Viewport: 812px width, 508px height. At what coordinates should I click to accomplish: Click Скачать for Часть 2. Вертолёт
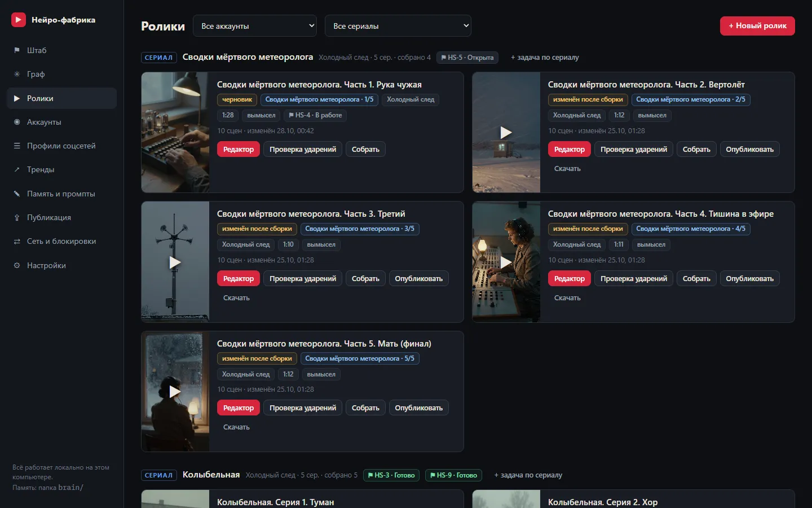(x=567, y=169)
